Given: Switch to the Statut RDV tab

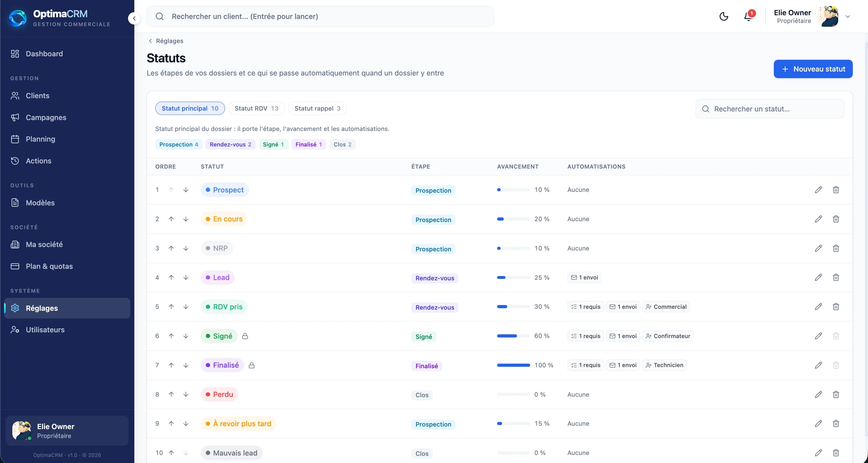Looking at the screenshot, I should coord(256,108).
